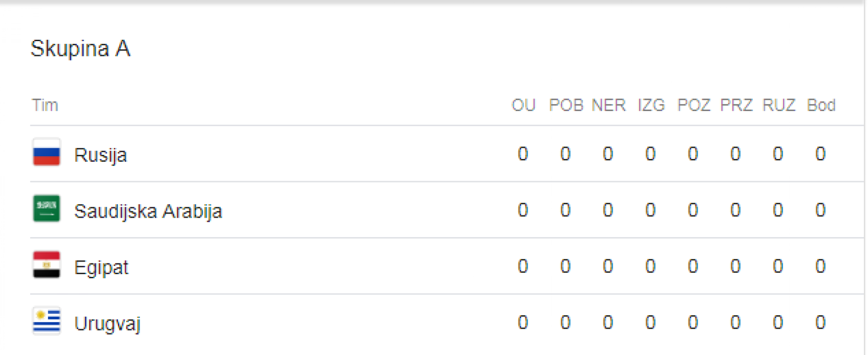Click the Egypt flag icon
This screenshot has height=355, width=868.
pos(46,265)
